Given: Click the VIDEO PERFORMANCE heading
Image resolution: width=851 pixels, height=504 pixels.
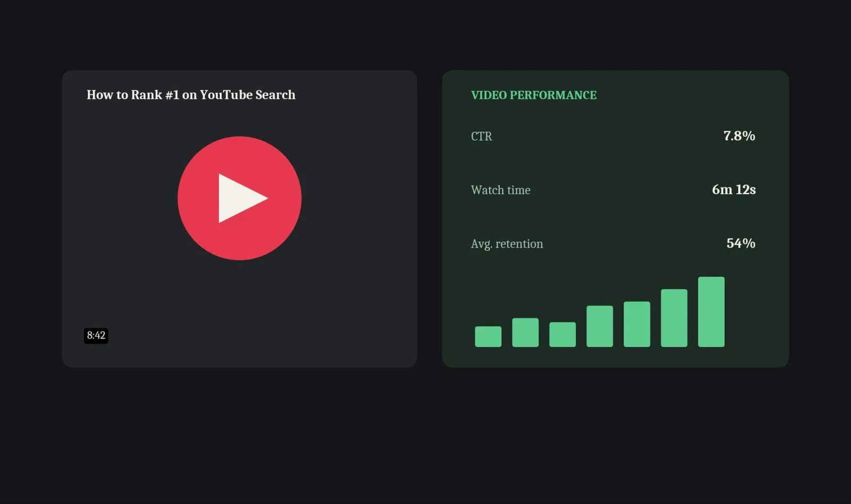Looking at the screenshot, I should [533, 95].
